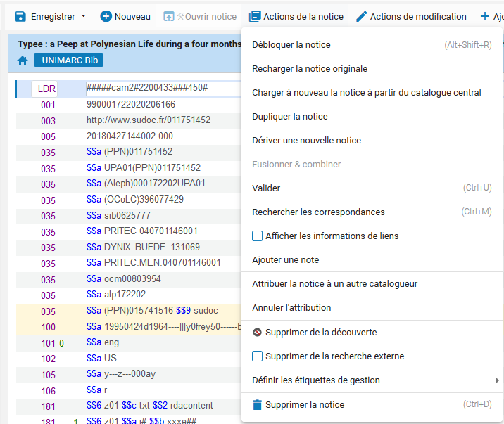Screen dimensions: 504x424
Task: Select Dupliquer la notice
Action: coord(289,117)
